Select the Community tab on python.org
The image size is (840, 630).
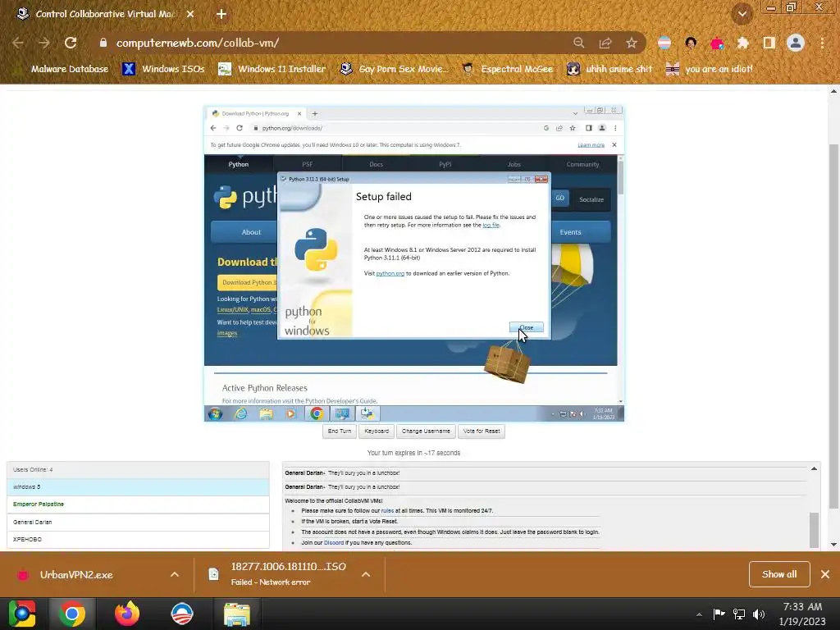coord(583,164)
